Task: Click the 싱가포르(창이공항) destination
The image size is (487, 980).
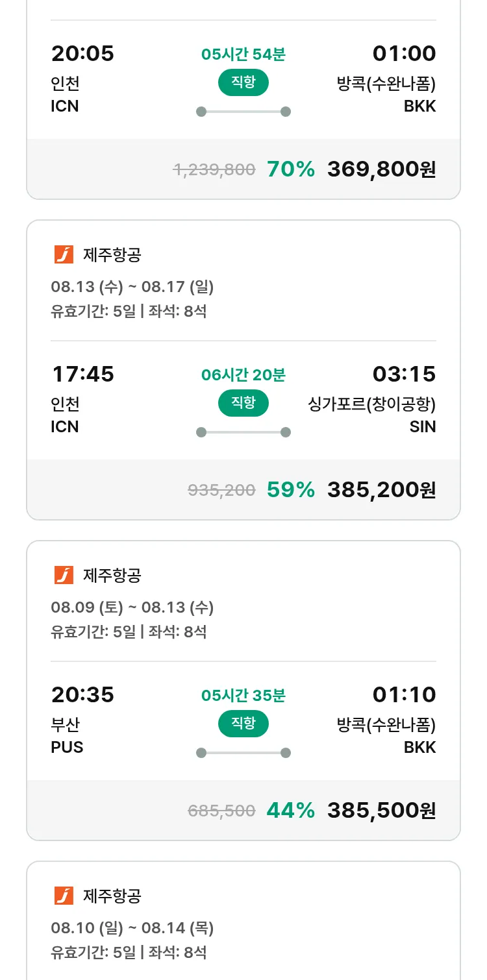Action: pos(371,404)
